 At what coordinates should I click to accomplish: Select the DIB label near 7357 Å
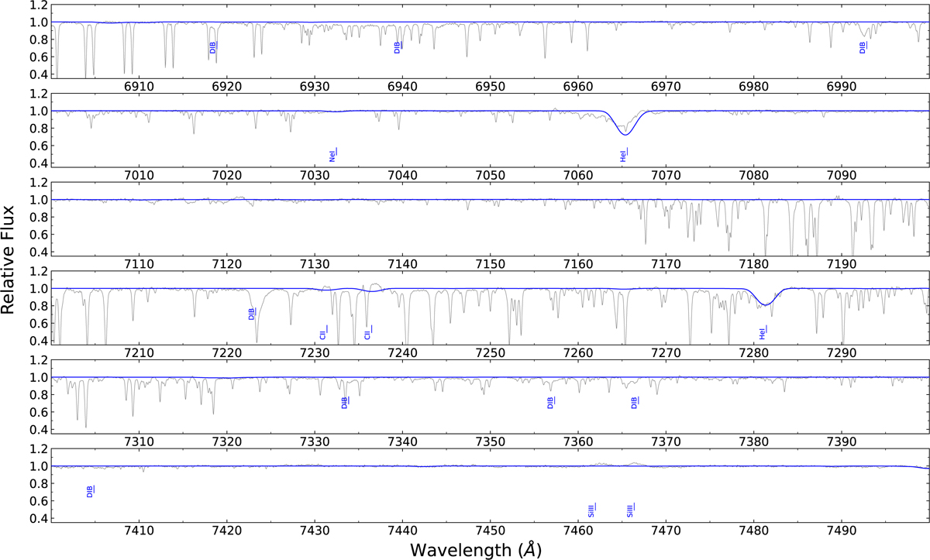tap(551, 403)
